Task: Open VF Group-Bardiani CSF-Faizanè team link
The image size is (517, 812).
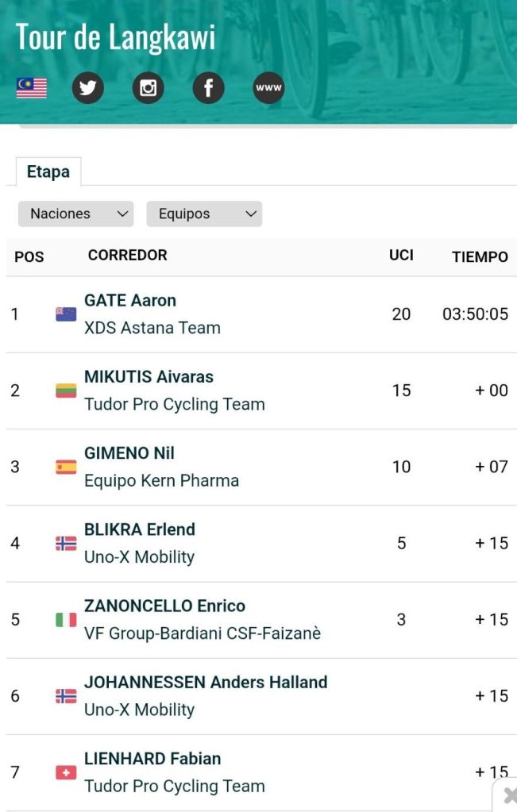Action: (203, 633)
